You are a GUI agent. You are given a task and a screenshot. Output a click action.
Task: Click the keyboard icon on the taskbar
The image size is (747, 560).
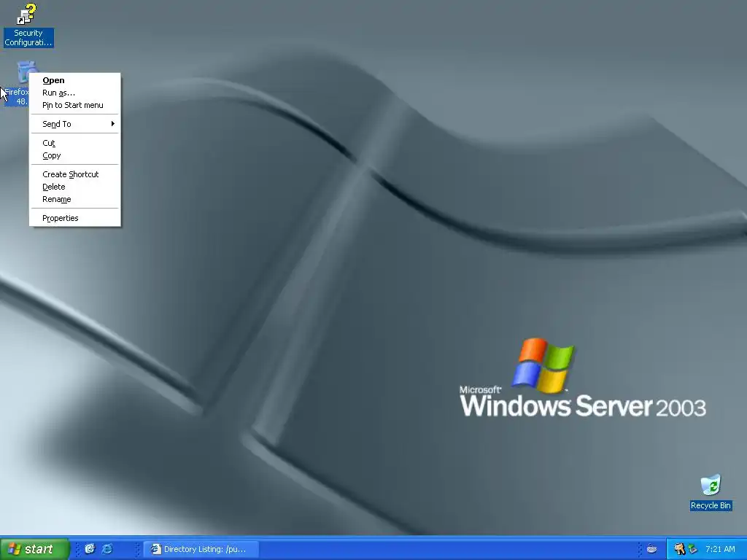click(651, 549)
